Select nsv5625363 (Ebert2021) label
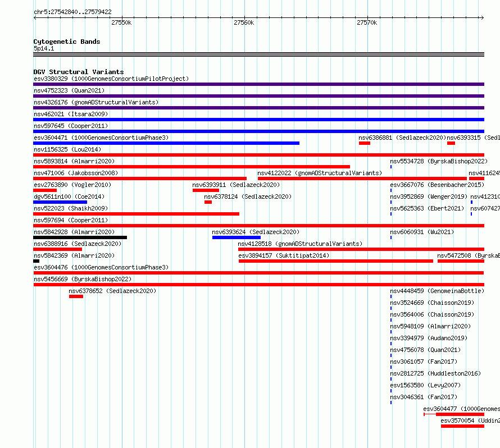 (427, 208)
